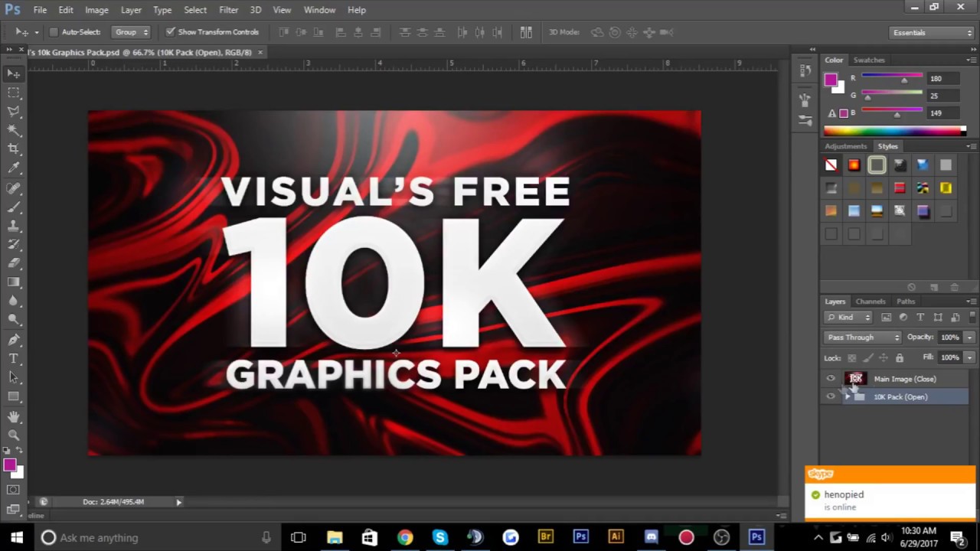This screenshot has height=551, width=980.
Task: Open the Filter menu
Action: click(228, 10)
